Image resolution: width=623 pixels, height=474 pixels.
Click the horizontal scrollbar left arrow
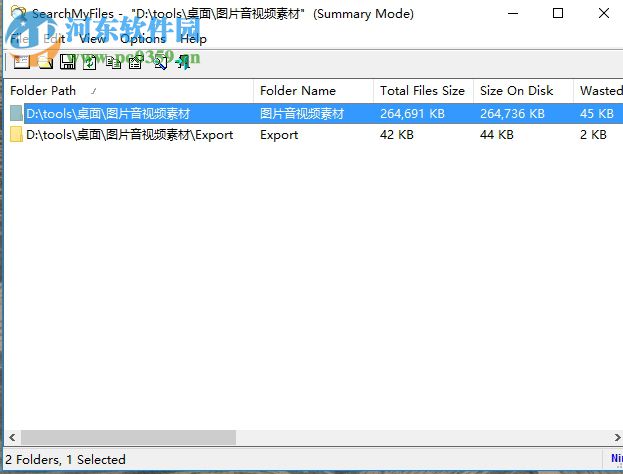click(12, 437)
